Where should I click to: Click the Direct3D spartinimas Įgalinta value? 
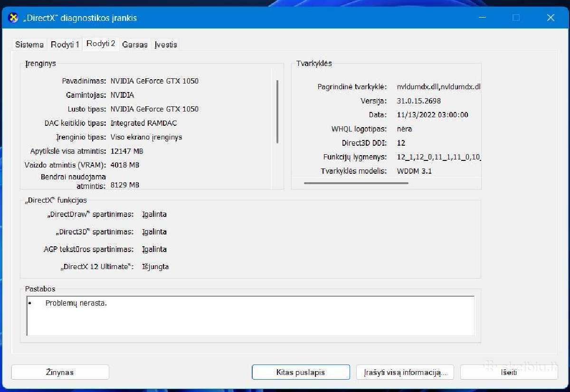[154, 232]
